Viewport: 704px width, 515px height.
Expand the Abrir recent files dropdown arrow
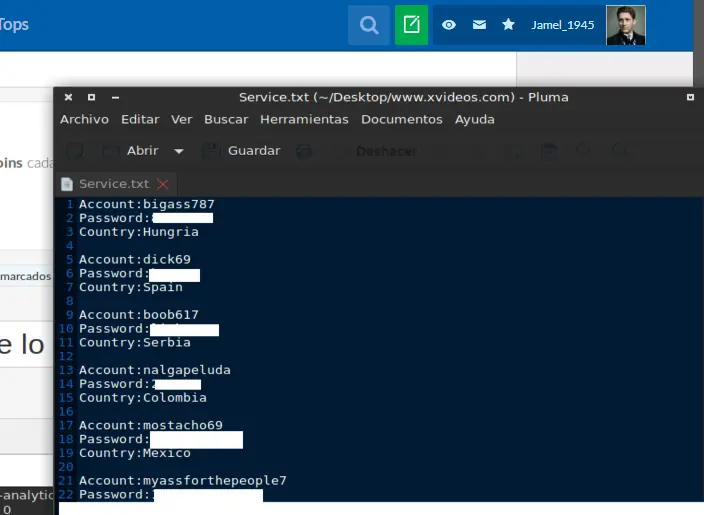click(x=179, y=151)
